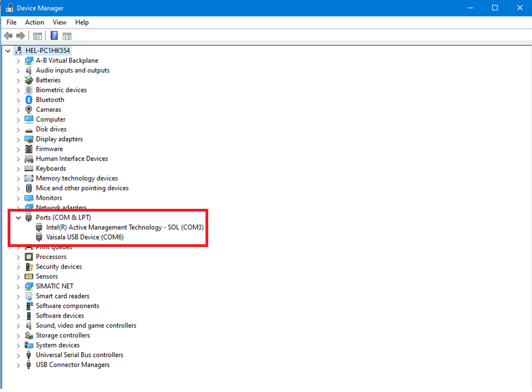Click Show/Hide Console Tree toolbar icon

[x=37, y=36]
